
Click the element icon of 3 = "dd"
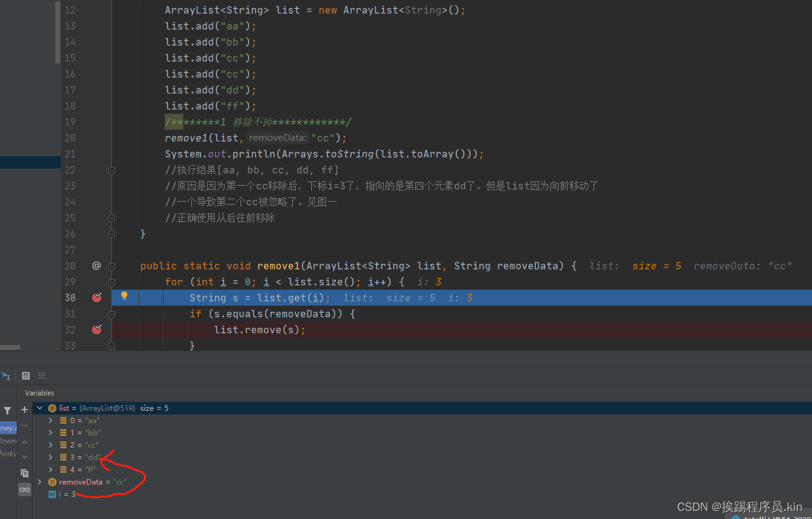tap(63, 458)
